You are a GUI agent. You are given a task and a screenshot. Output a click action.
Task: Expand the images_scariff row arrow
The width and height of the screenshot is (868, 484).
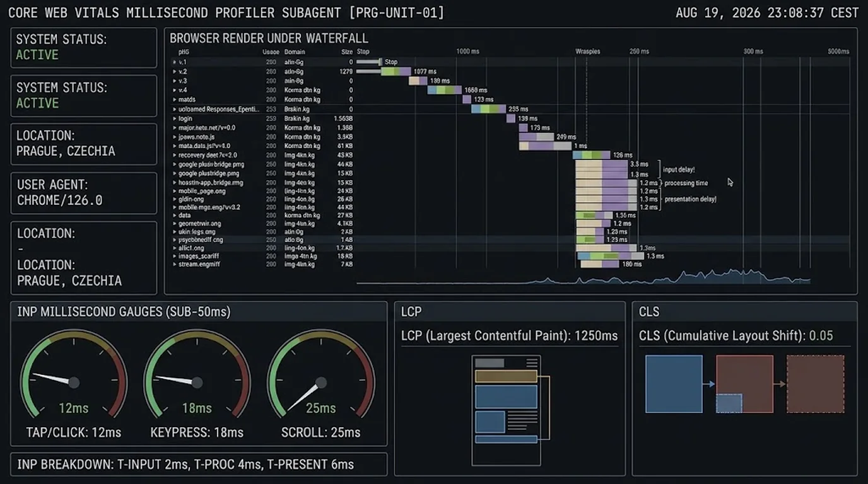[174, 256]
